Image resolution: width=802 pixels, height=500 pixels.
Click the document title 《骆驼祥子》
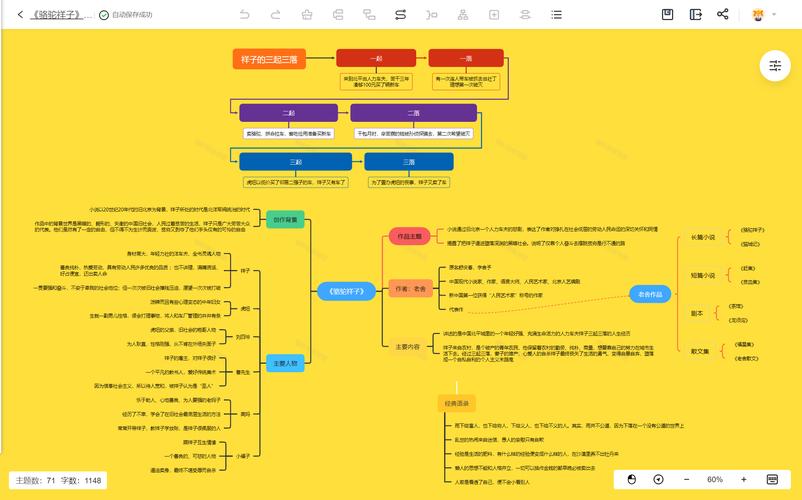pos(56,15)
